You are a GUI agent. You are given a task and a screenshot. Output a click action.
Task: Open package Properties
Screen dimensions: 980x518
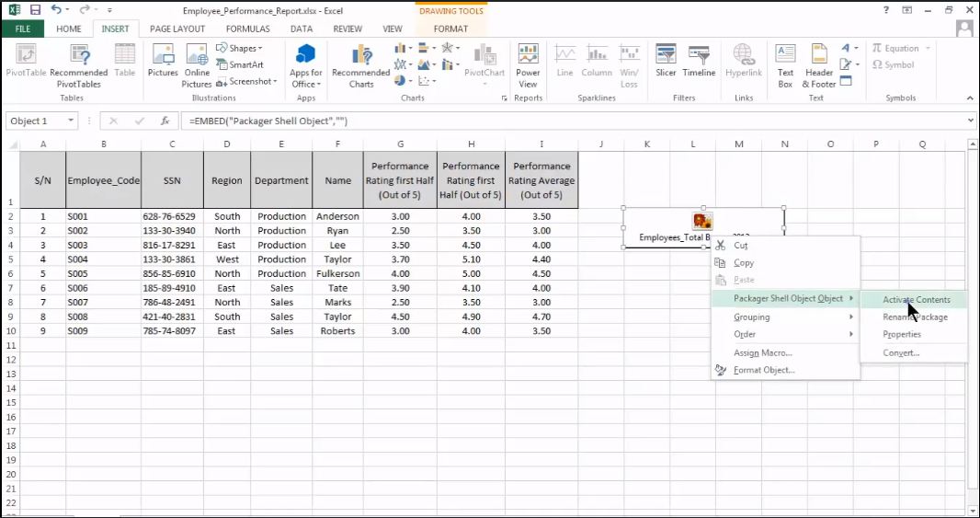tap(902, 335)
